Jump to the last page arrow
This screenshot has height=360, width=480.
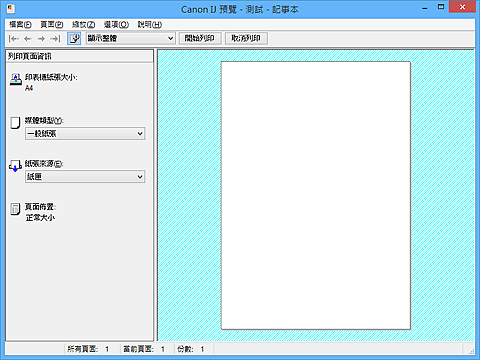tap(55, 39)
